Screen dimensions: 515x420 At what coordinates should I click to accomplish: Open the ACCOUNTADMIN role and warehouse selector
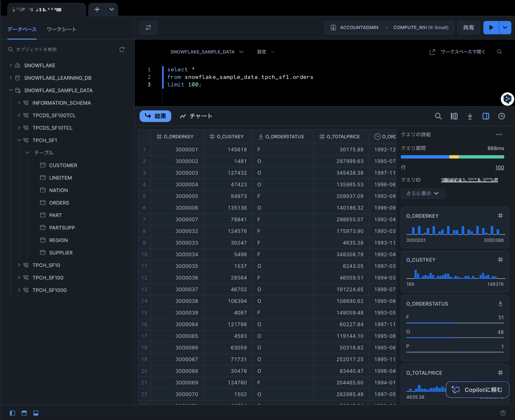click(x=389, y=28)
